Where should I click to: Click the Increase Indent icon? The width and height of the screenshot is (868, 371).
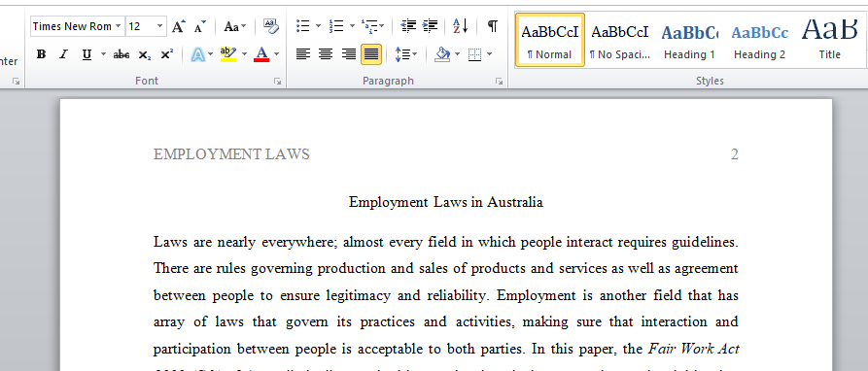tap(431, 26)
